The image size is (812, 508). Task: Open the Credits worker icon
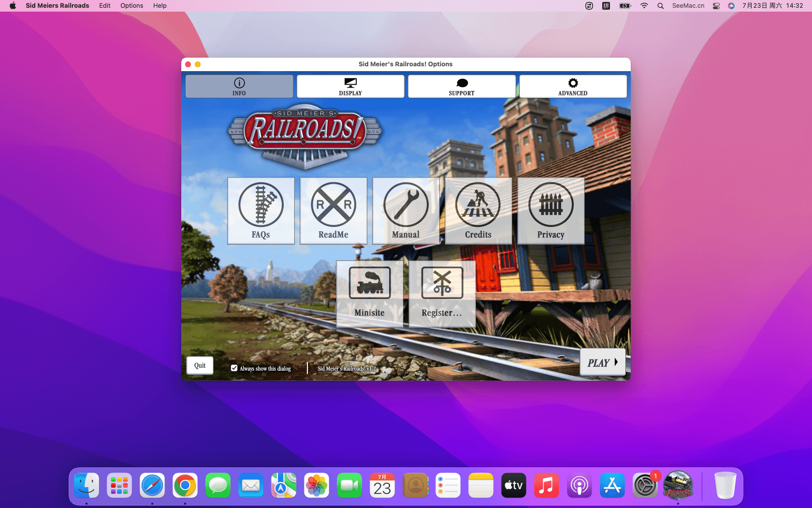[x=478, y=210]
